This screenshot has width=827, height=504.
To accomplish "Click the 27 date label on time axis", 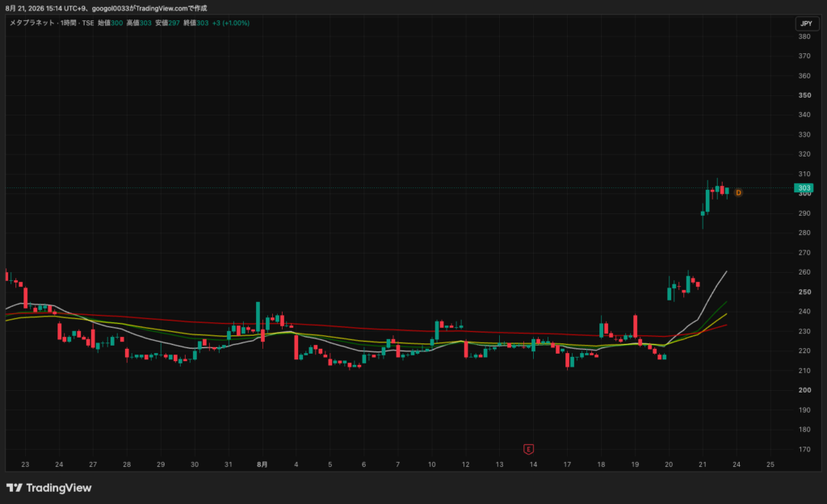I will (x=93, y=464).
